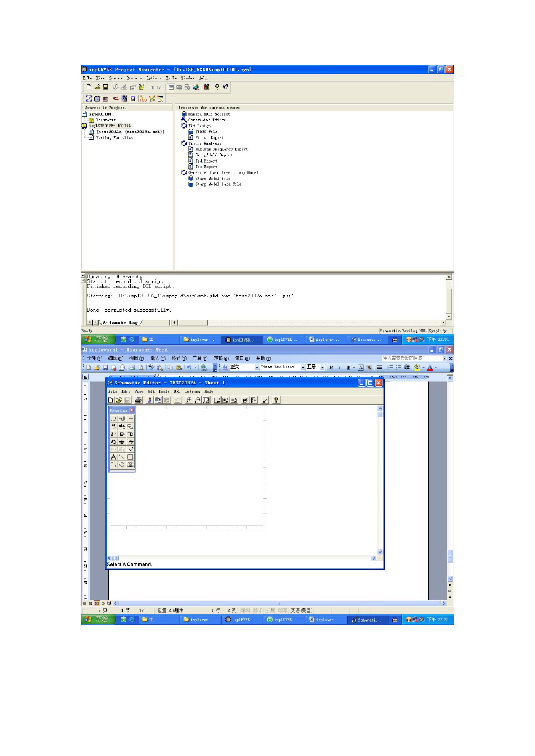Click New sheet icon in Schematic Editor toolbar
Viewport: 535px width, 756px height.
(111, 400)
